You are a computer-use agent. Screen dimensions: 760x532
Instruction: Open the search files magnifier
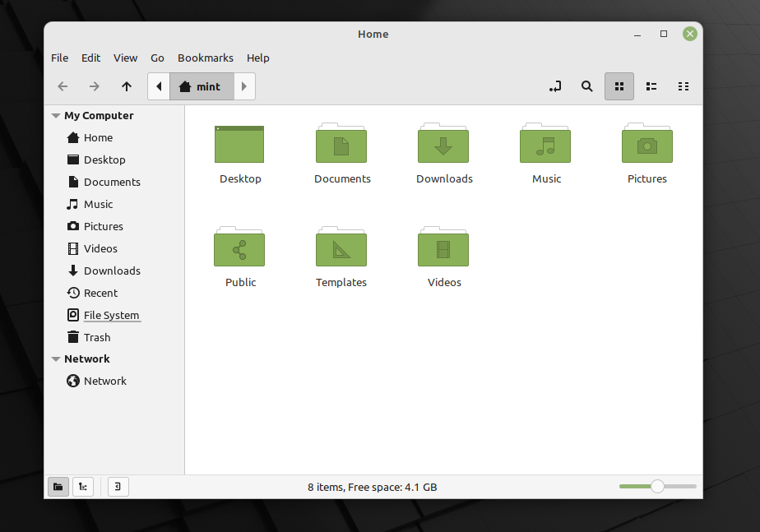pyautogui.click(x=586, y=86)
